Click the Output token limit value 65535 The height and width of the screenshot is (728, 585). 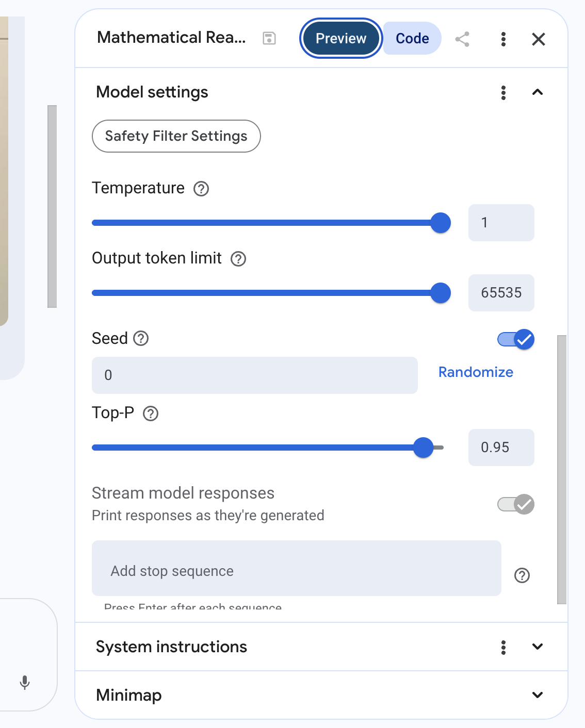point(501,293)
